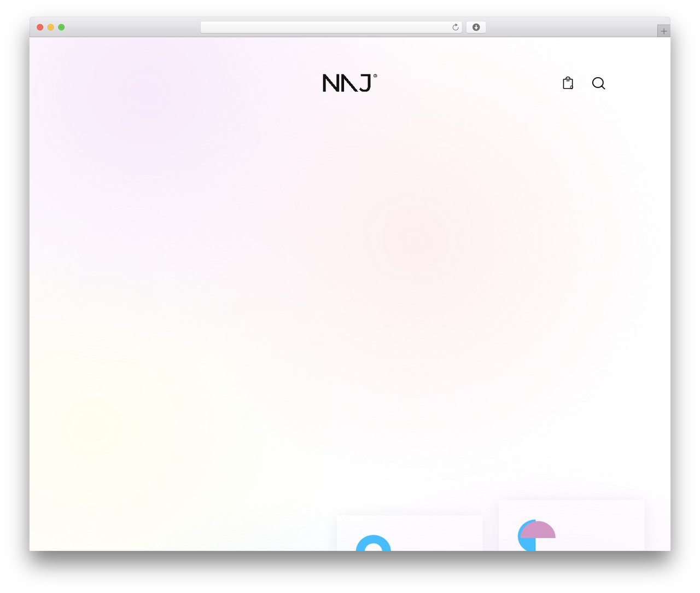700x593 pixels.
Task: Add a new browser tab
Action: [664, 31]
